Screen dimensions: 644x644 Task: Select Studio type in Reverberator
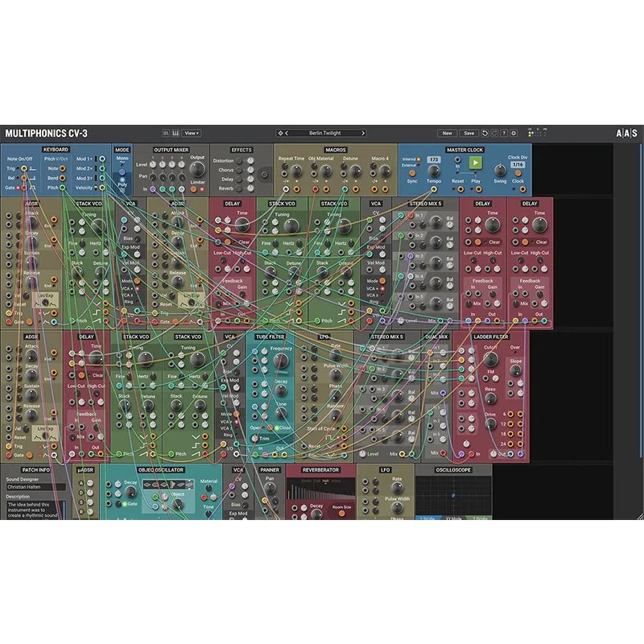coord(307,481)
